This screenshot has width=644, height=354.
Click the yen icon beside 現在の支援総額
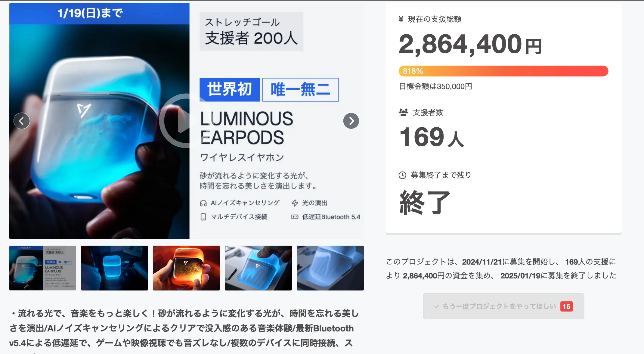(x=401, y=19)
